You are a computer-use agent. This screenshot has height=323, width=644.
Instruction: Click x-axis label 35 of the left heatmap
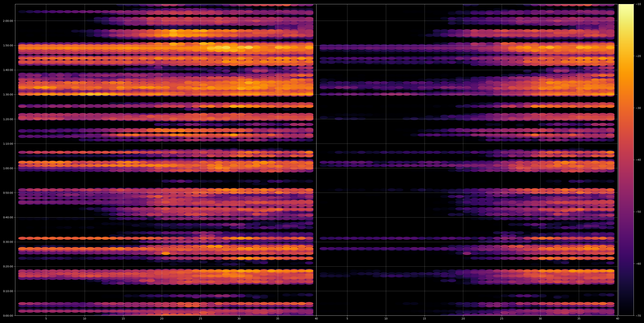coord(278,319)
